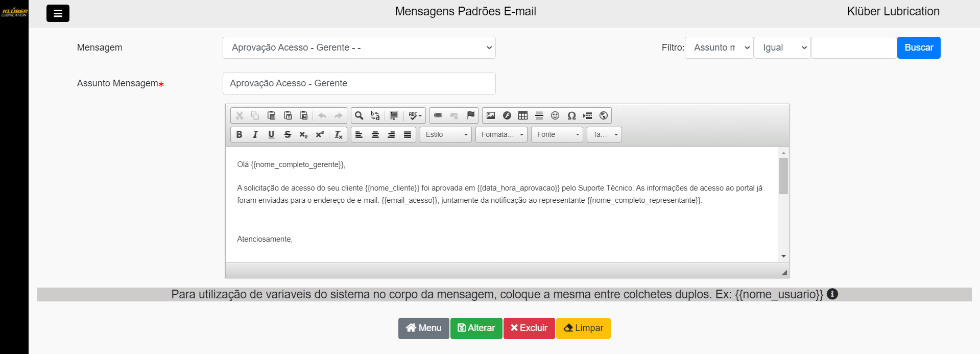Image resolution: width=980 pixels, height=354 pixels.
Task: Click the Excluir delete button
Action: coord(529,328)
